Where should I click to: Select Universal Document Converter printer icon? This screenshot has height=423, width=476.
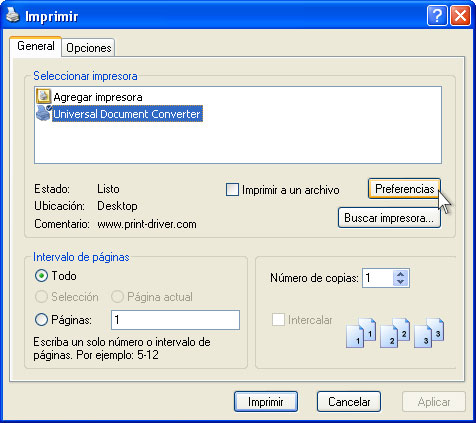click(x=44, y=113)
